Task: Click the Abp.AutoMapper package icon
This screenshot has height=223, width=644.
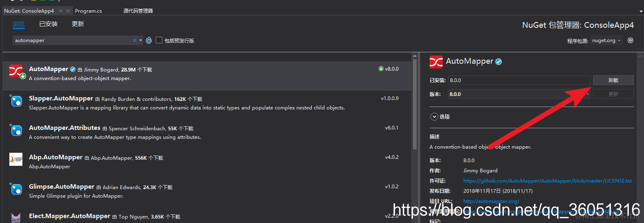Action: (16, 159)
